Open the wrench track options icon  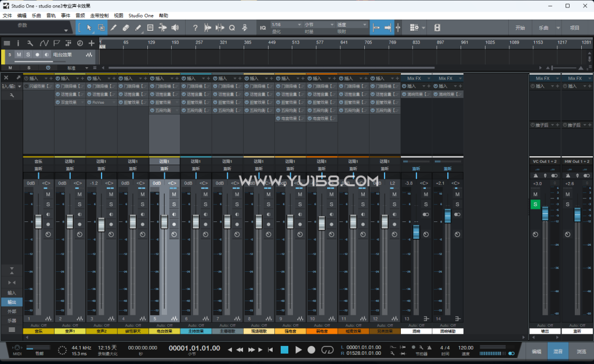tap(30, 43)
